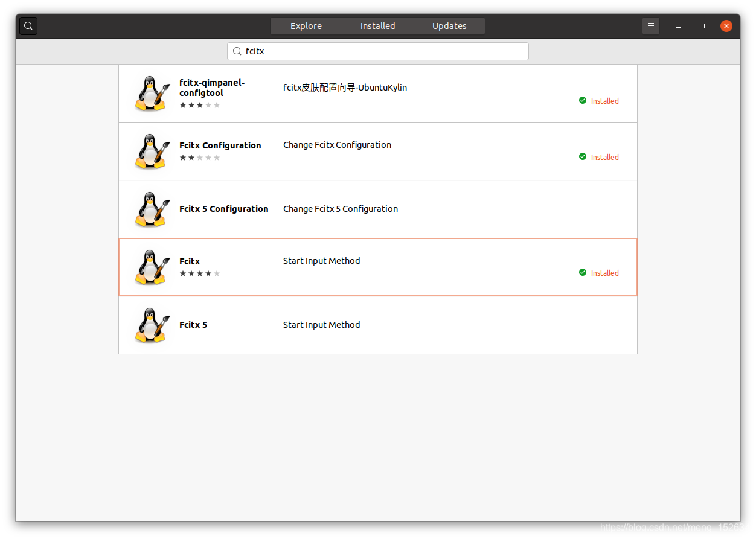Open the Fcitx Configuration app title

tap(220, 145)
